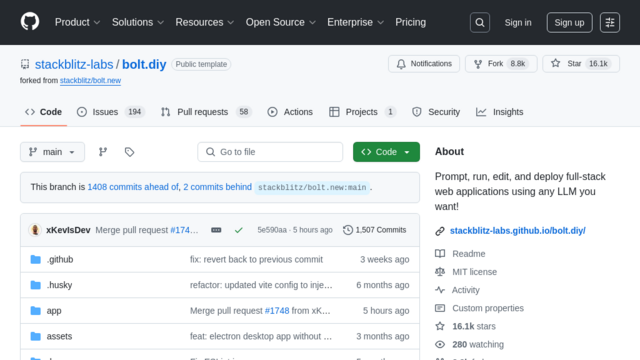Screen dimensions: 640x360
Task: Click the assets folder icon
Action: (x=36, y=336)
